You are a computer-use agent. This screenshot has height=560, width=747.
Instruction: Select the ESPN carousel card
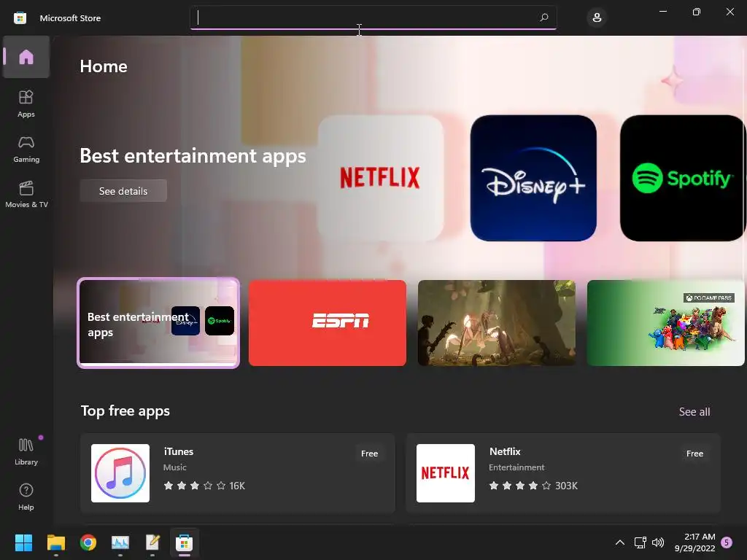(x=328, y=323)
